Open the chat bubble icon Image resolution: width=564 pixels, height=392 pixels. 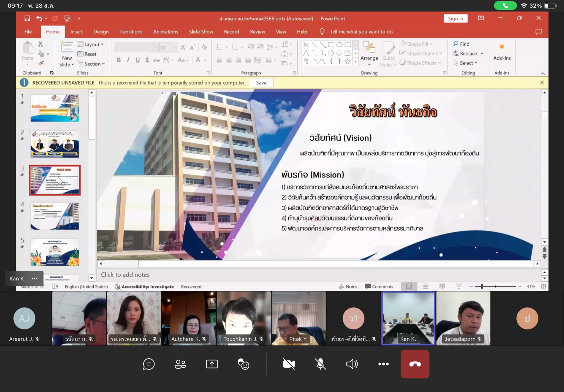pos(149,364)
